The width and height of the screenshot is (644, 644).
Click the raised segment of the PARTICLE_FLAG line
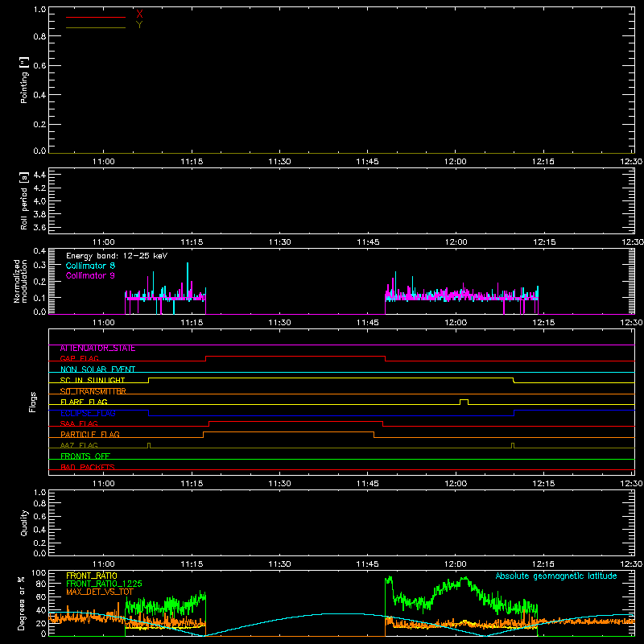tap(288, 432)
